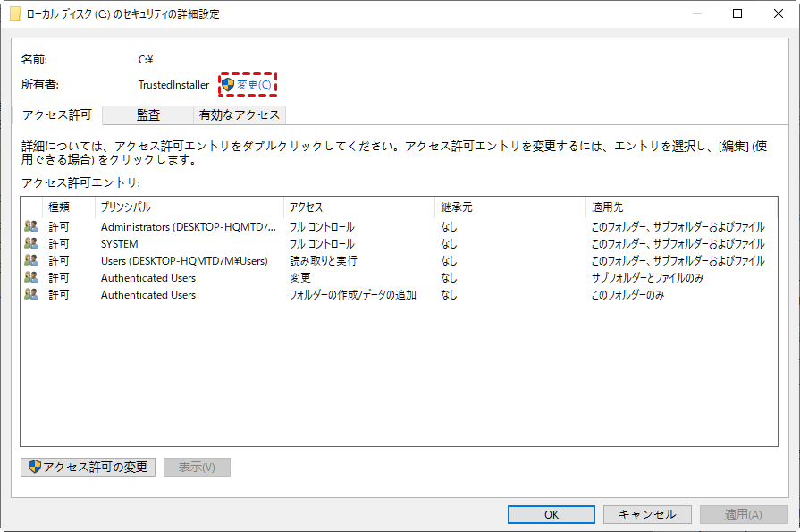Click the 許可 type in the SYSTEM row

pyautogui.click(x=59, y=243)
